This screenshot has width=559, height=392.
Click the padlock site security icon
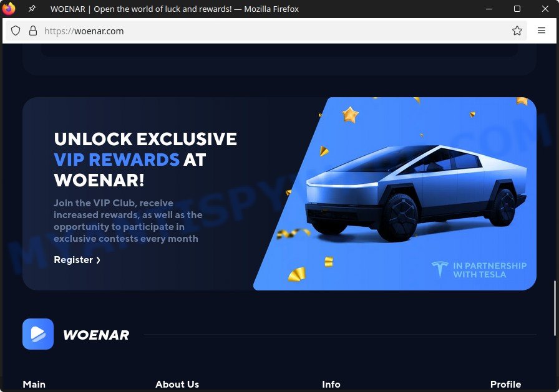[33, 31]
